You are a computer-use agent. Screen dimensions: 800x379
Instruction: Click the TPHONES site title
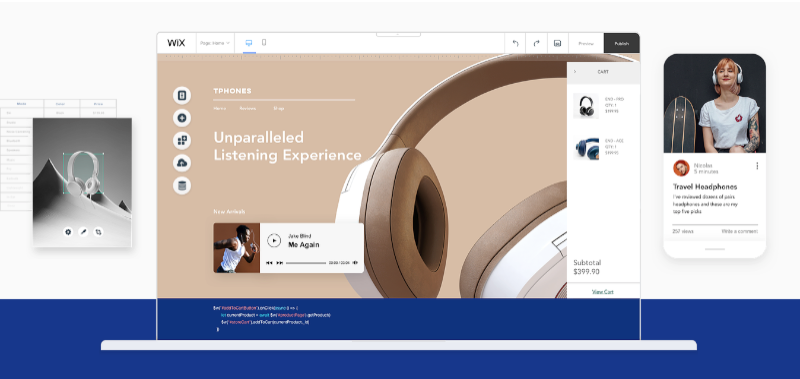tap(232, 91)
